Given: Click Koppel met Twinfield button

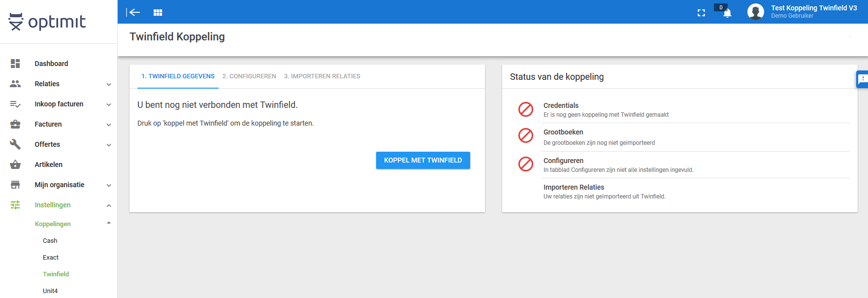Looking at the screenshot, I should (423, 160).
